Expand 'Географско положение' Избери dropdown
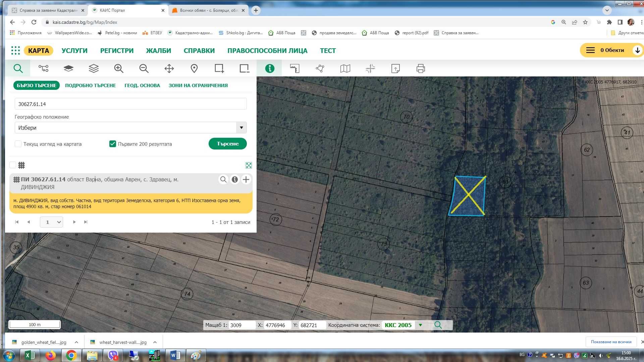This screenshot has height=362, width=644. pos(241,128)
